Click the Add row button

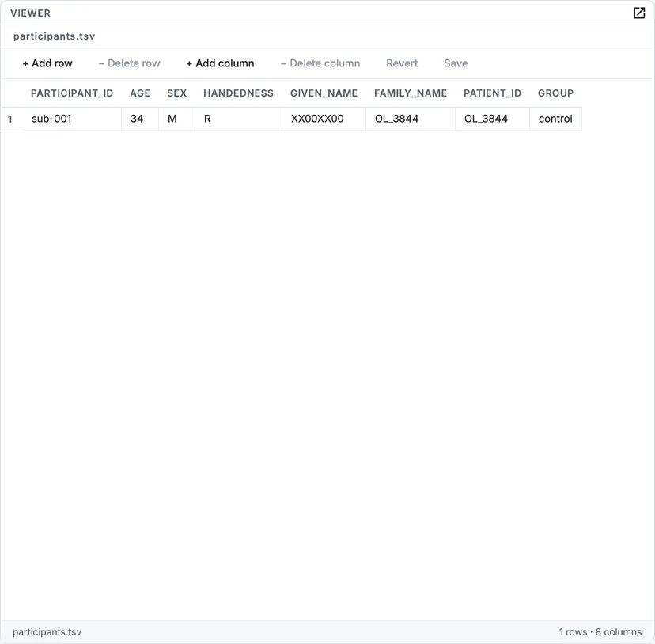click(47, 63)
